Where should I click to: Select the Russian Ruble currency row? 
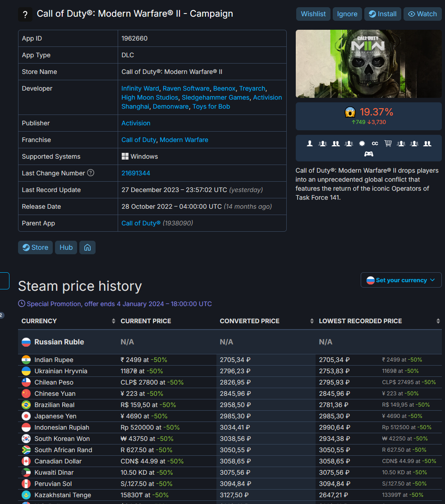230,342
